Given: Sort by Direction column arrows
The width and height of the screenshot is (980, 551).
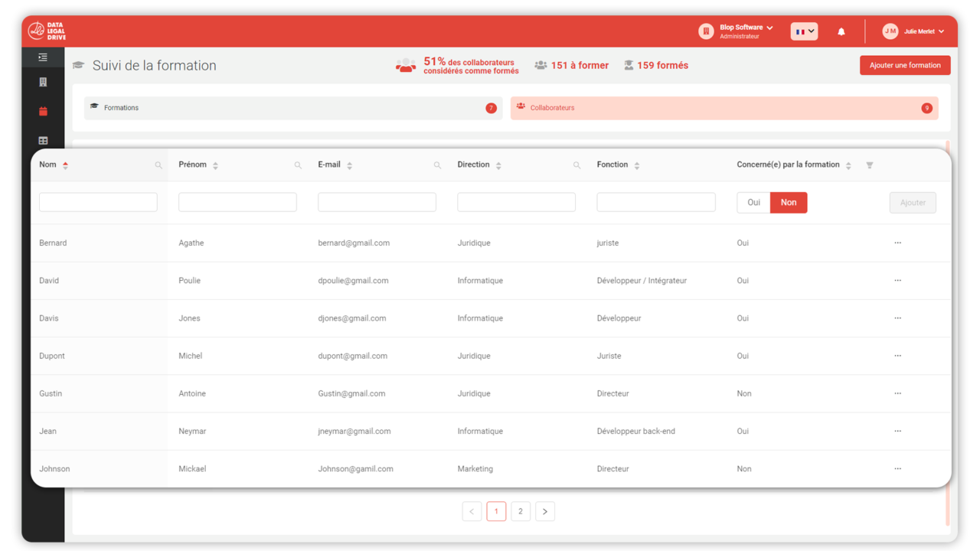Looking at the screenshot, I should tap(498, 165).
